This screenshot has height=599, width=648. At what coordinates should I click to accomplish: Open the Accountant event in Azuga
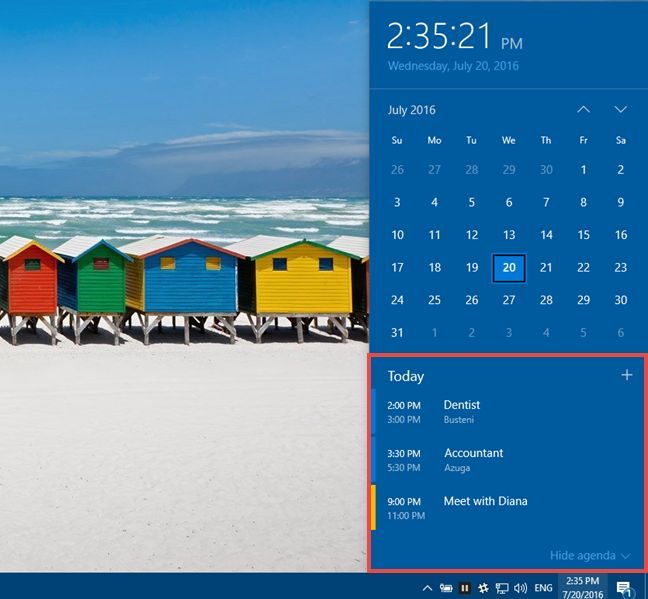(x=507, y=460)
